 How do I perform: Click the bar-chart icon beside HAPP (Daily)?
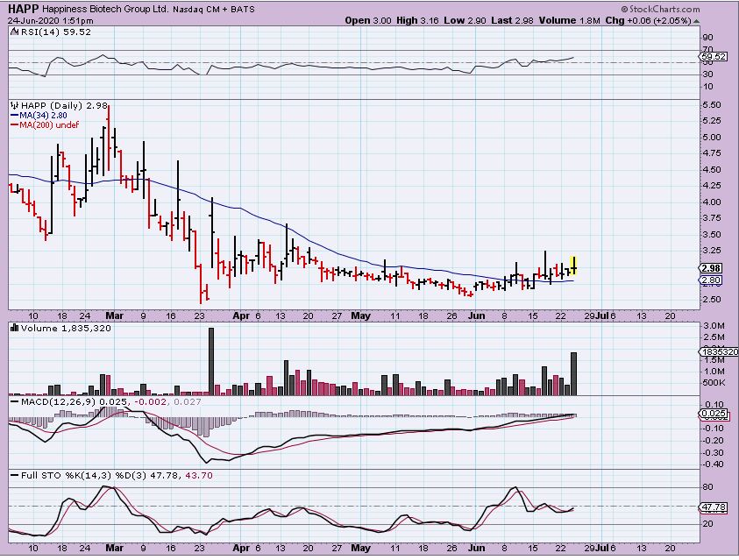pos(14,105)
